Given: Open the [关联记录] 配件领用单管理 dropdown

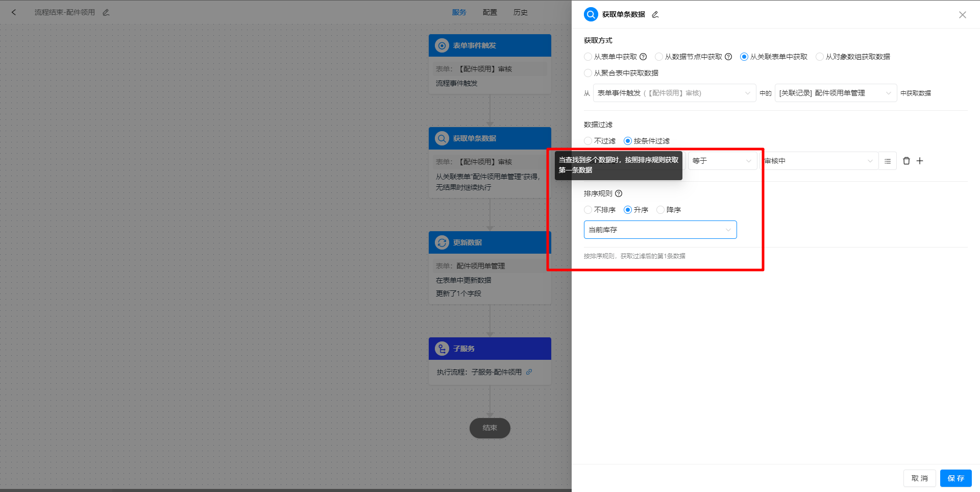Looking at the screenshot, I should coord(835,93).
